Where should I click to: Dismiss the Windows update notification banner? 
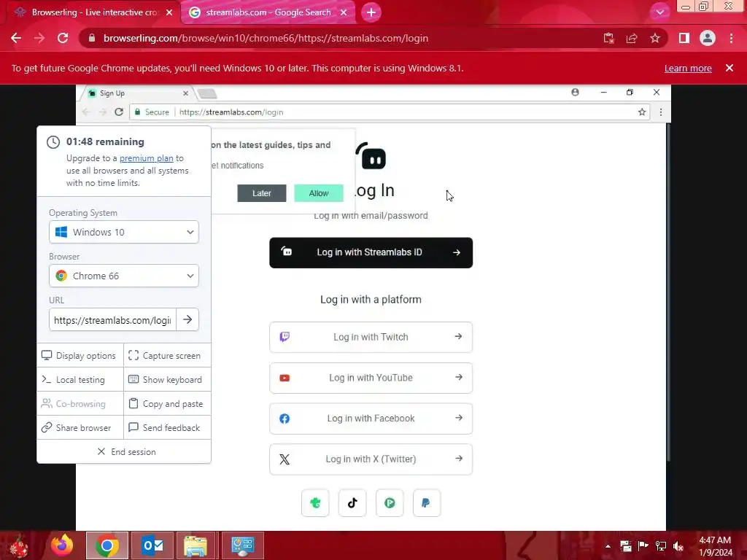[x=729, y=68]
